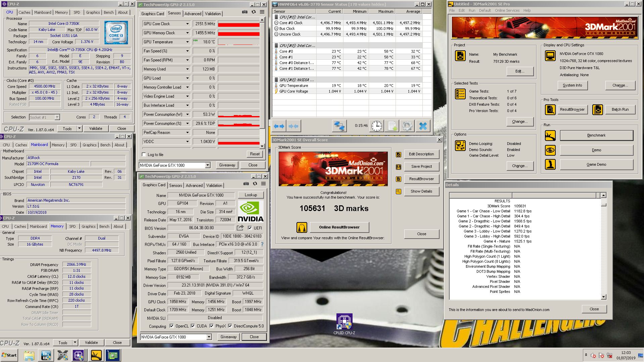The width and height of the screenshot is (644, 362).
Task: Open the file explorer taskbar icon
Action: pos(29,355)
